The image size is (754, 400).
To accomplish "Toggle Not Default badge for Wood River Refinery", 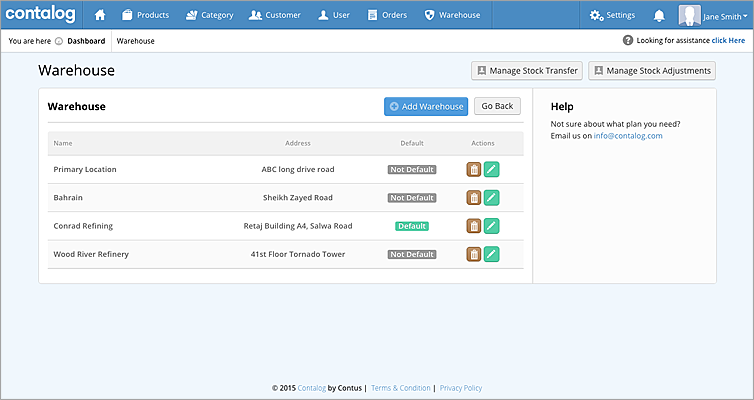I will [412, 255].
